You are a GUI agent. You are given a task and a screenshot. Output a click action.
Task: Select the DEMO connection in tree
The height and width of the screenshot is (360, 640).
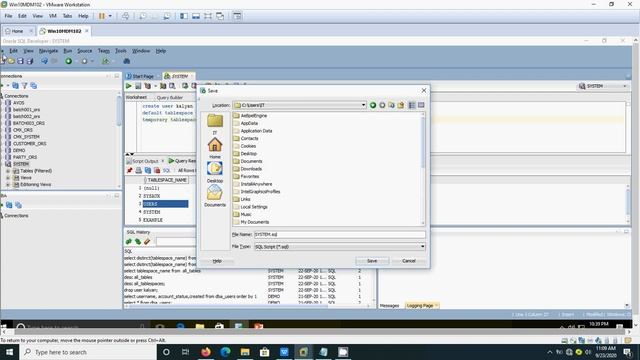(x=19, y=150)
